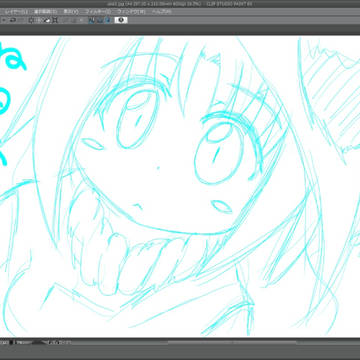This screenshot has height=360, width=360.
Task: Click the Fill paint bucket icon
Action: (47, 20)
